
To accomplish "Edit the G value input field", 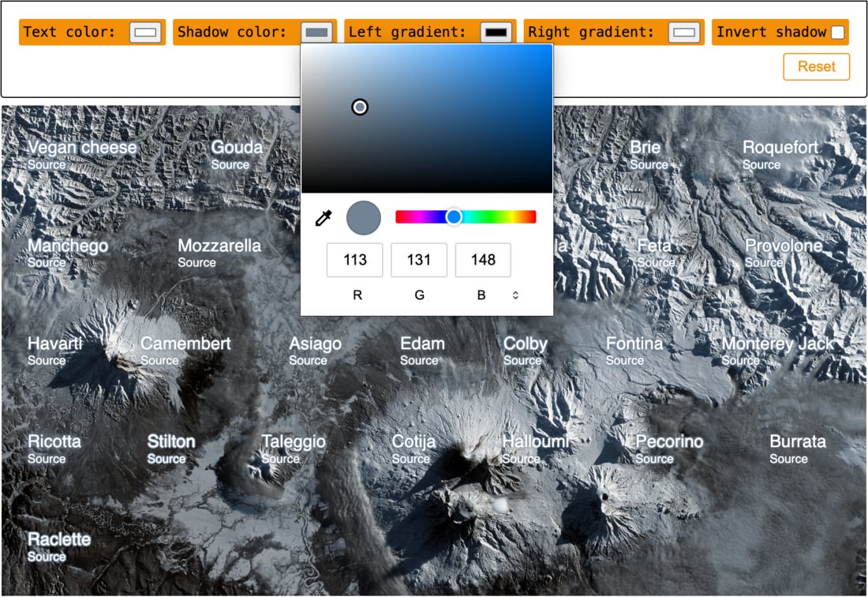I will tap(419, 260).
